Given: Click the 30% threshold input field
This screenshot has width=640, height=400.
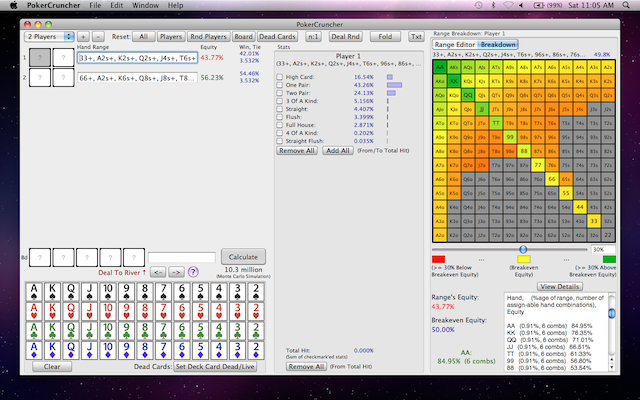Looking at the screenshot, I should point(603,249).
